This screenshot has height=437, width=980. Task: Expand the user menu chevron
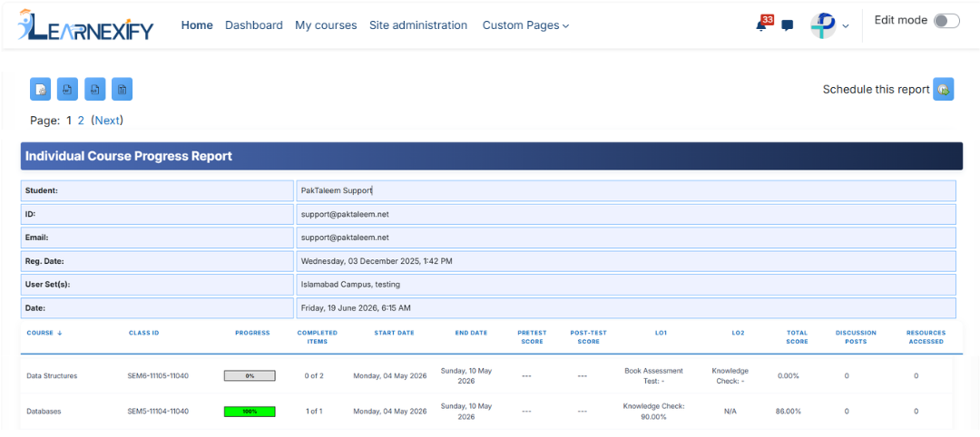tap(846, 26)
